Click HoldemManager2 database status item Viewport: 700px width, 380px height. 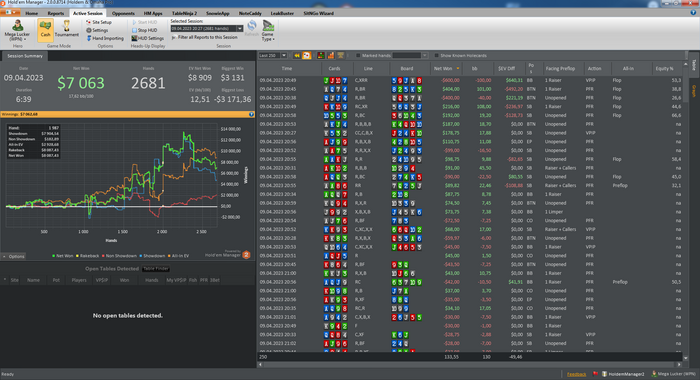(623, 374)
